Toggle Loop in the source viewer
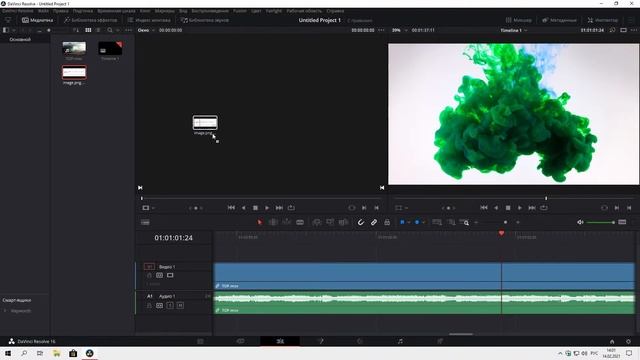 tap(291, 208)
